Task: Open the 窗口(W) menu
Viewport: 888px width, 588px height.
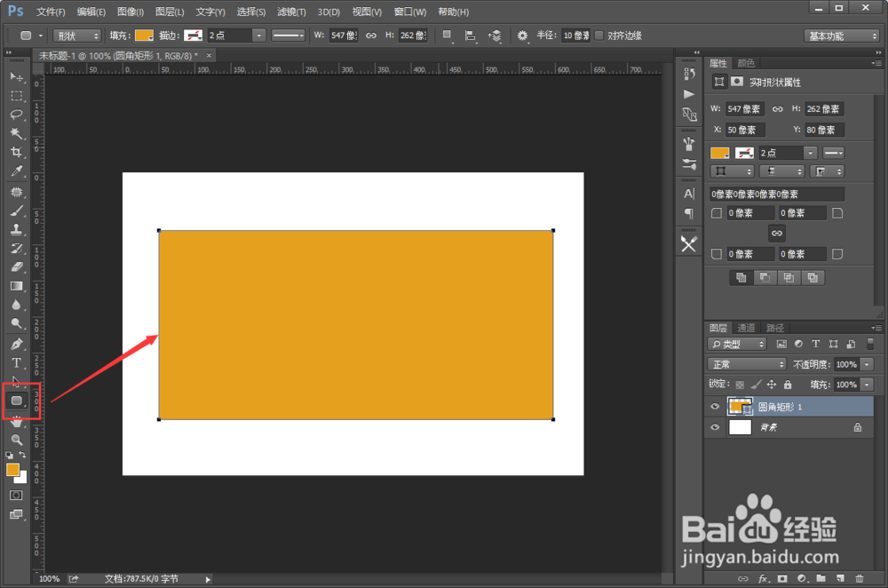Action: [410, 12]
